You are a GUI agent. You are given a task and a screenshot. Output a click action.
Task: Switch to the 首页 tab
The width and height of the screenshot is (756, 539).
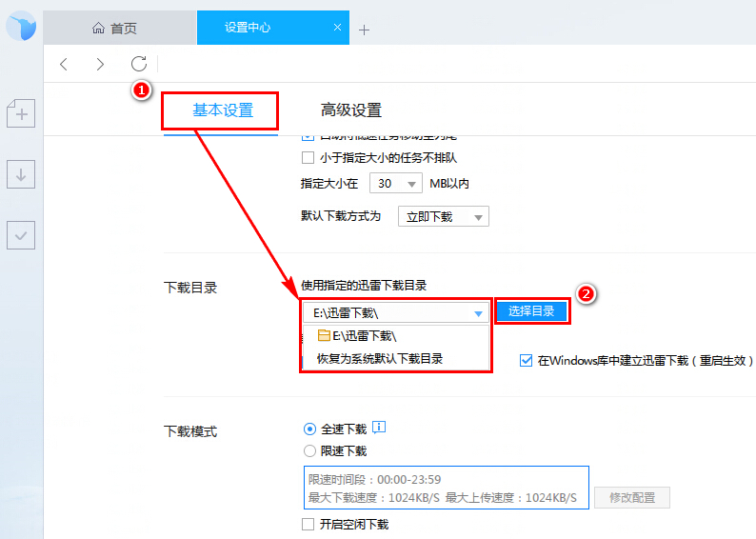click(120, 28)
